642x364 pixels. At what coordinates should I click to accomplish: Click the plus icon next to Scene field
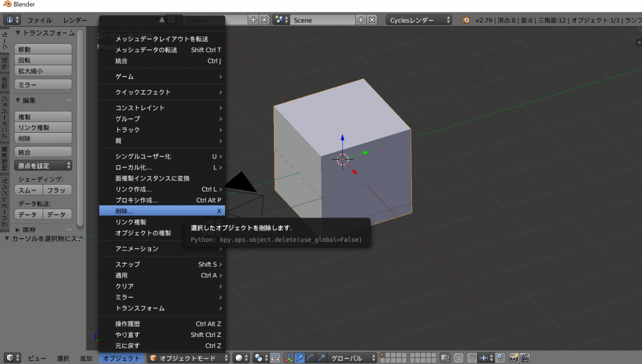(x=361, y=20)
